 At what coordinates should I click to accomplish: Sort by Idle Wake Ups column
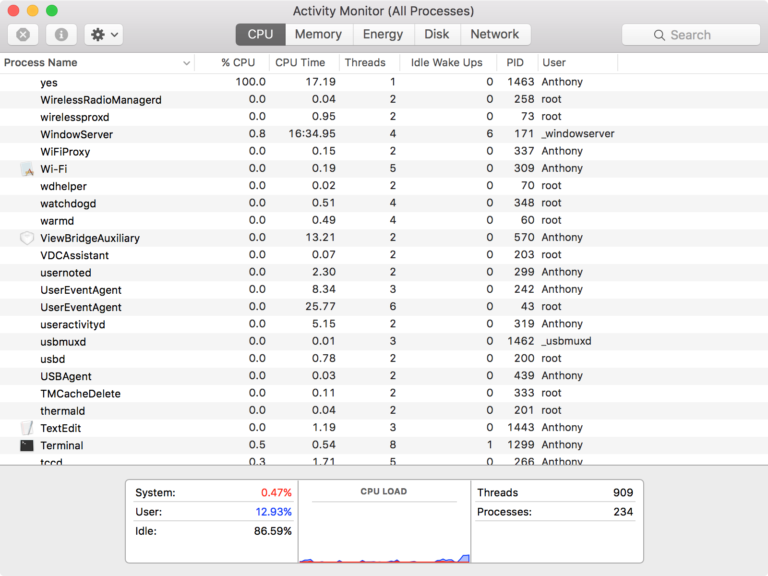(x=447, y=63)
